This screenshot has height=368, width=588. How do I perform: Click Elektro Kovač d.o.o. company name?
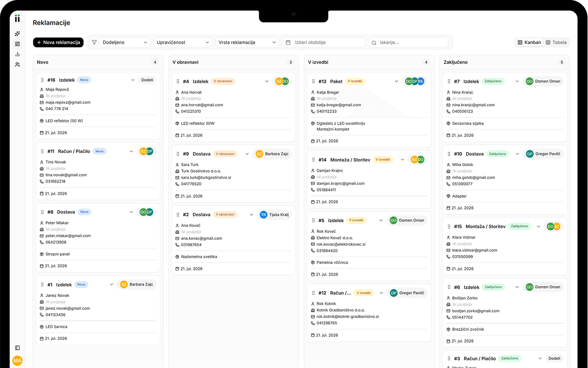tap(335, 238)
